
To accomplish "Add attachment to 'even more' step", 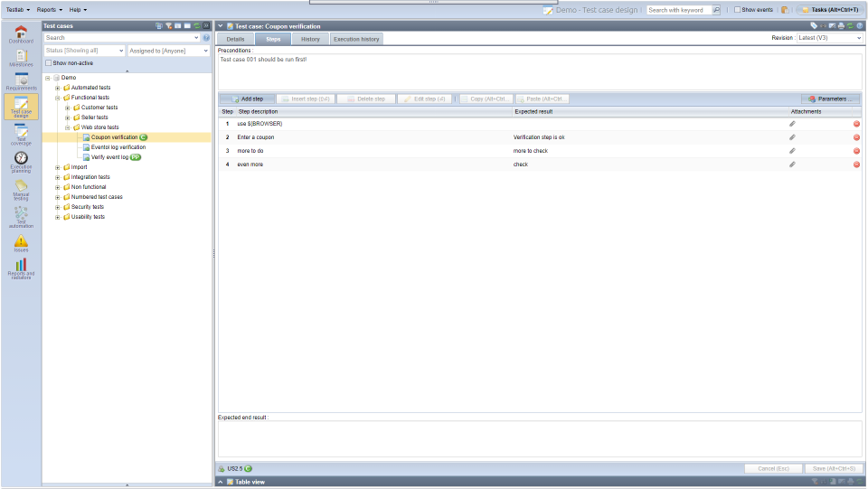I will [792, 165].
